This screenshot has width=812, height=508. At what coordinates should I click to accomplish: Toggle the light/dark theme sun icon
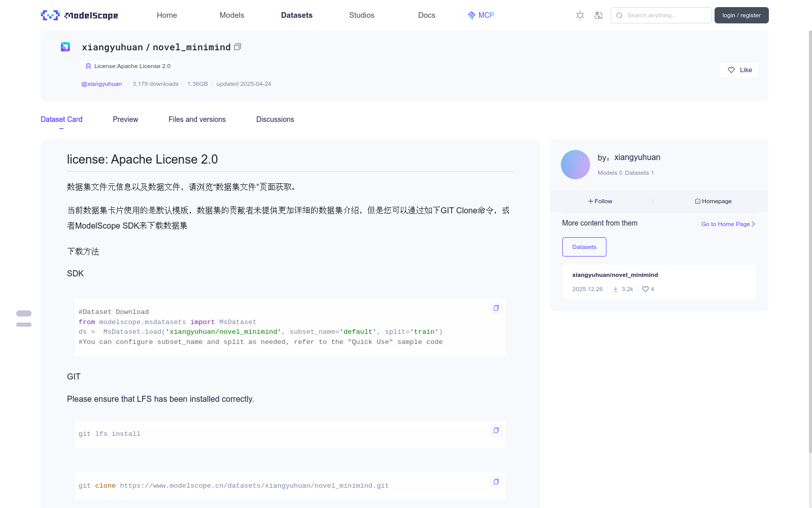pos(580,15)
